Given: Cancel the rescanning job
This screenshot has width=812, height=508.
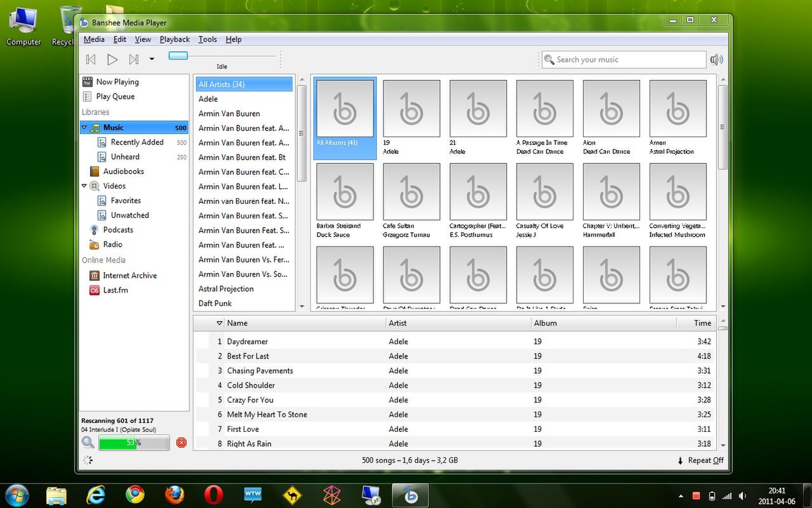Looking at the screenshot, I should click(181, 443).
